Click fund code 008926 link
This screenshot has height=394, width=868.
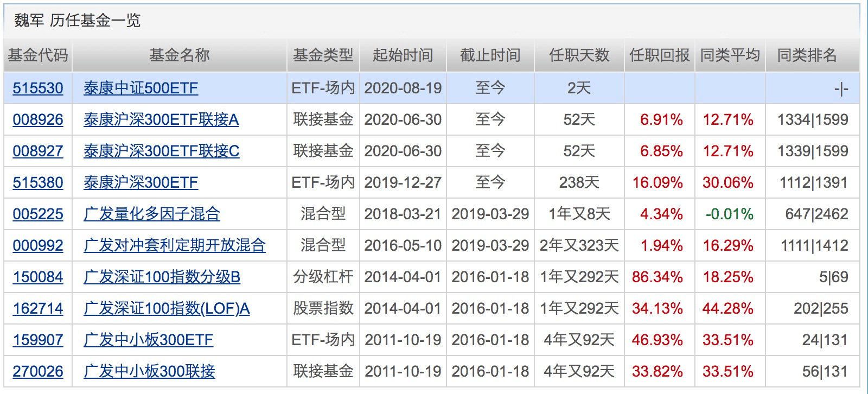(x=37, y=119)
